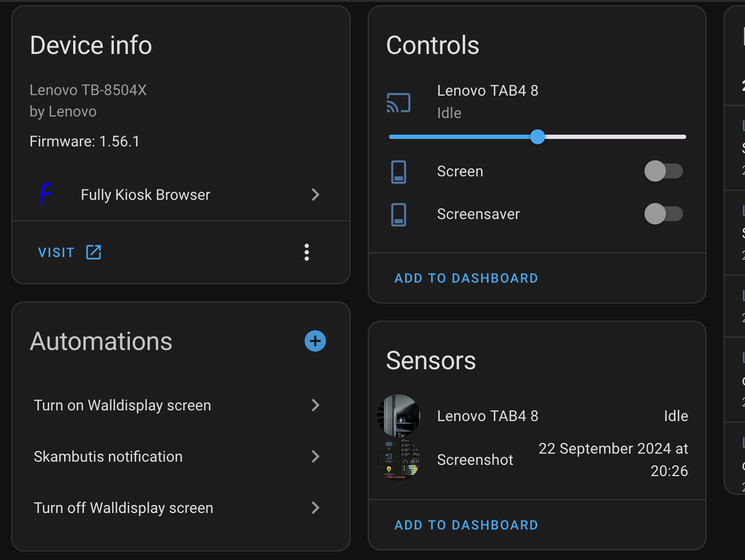
Task: Click ADD TO DASHBOARD under Controls
Action: tap(466, 278)
